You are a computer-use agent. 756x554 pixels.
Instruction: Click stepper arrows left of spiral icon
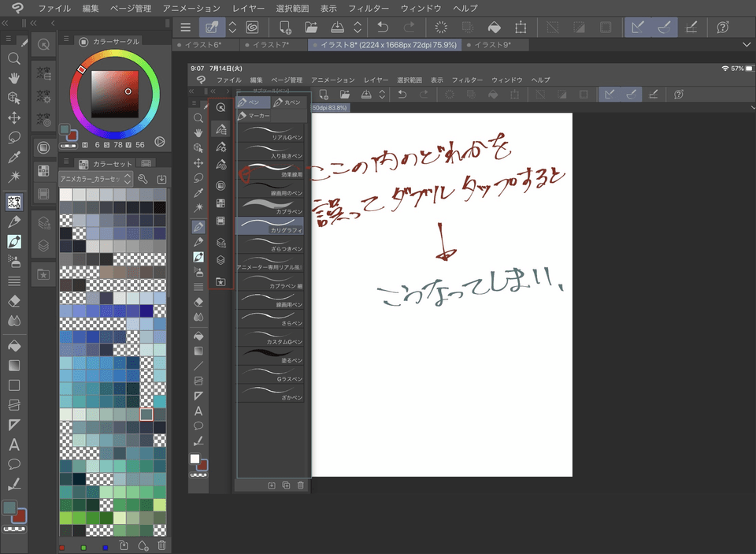(232, 28)
